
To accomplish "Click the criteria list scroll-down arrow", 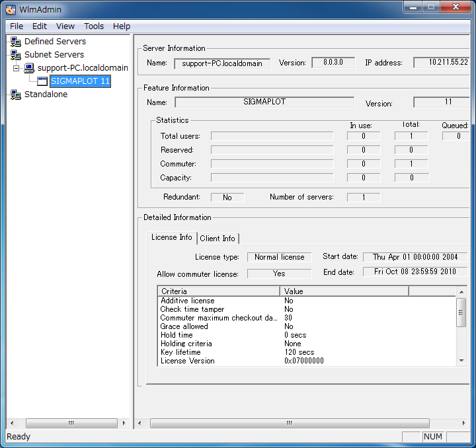I will [x=461, y=361].
